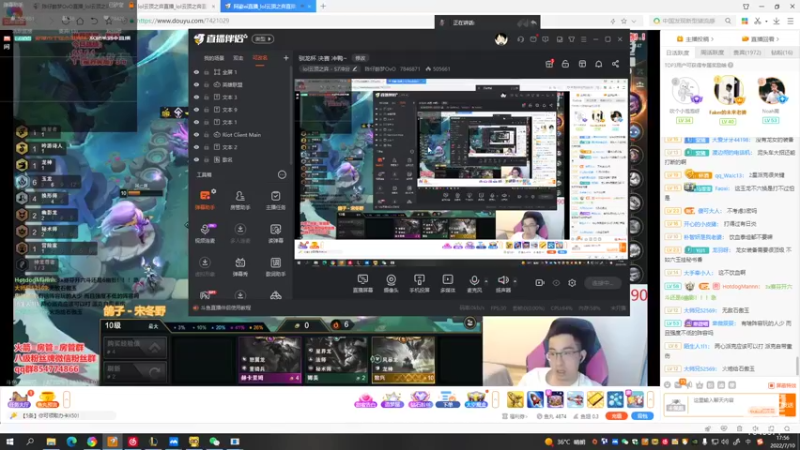The image size is (800, 450).
Task: Click the rocket gift icon in gift bar
Action: coord(535,399)
